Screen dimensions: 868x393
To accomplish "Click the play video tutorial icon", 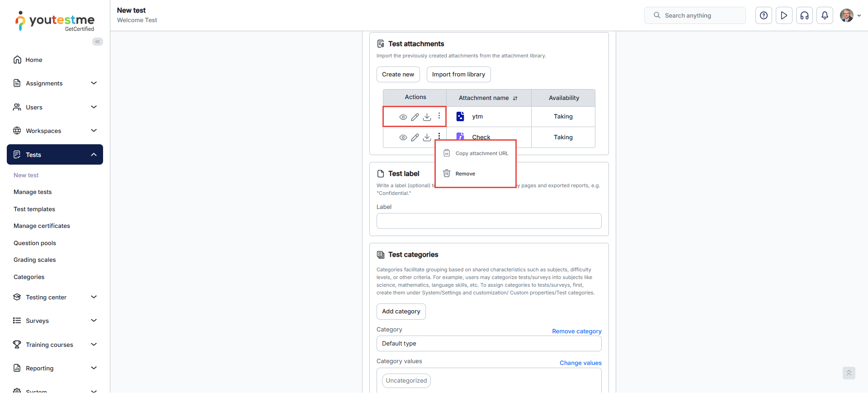I will [x=784, y=15].
